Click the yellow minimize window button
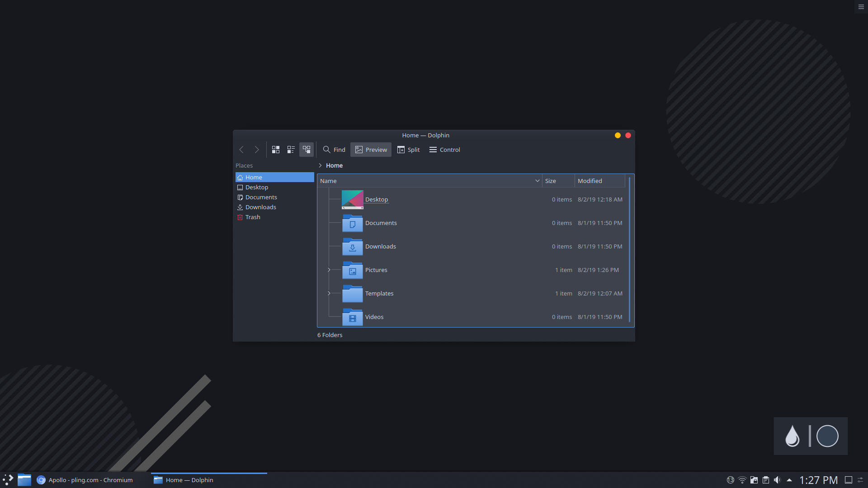 click(x=618, y=136)
